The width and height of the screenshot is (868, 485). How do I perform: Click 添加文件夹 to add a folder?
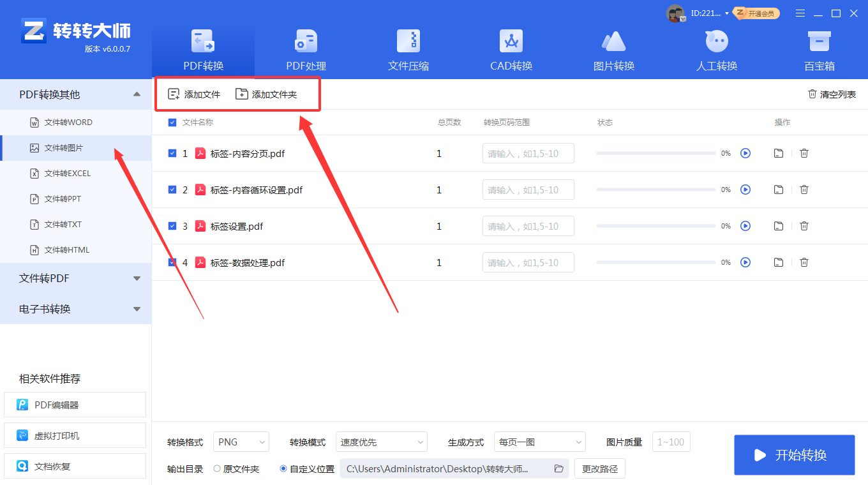coord(266,94)
